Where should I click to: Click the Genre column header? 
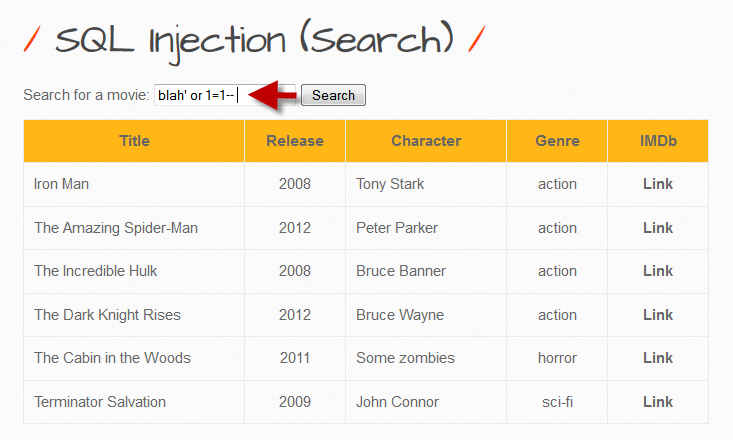pos(557,141)
